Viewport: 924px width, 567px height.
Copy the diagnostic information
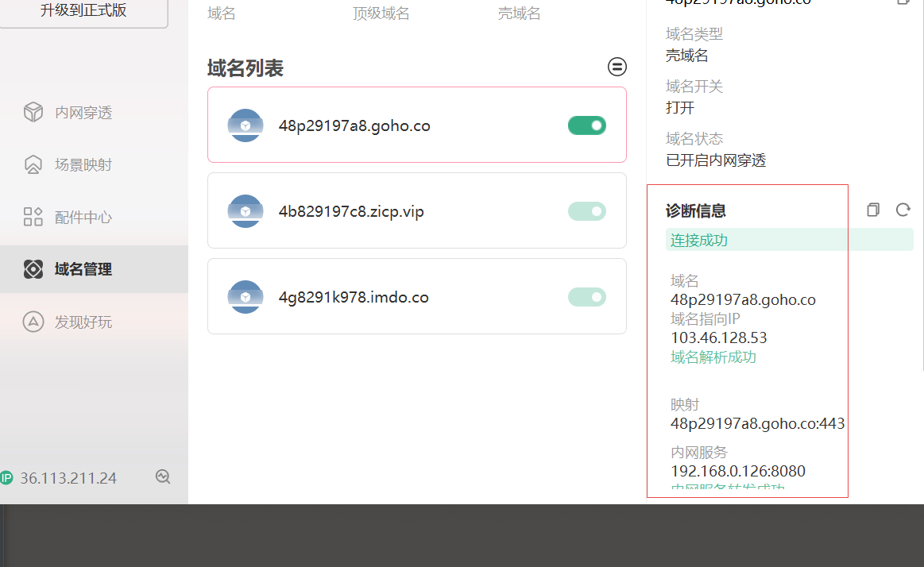click(x=873, y=210)
